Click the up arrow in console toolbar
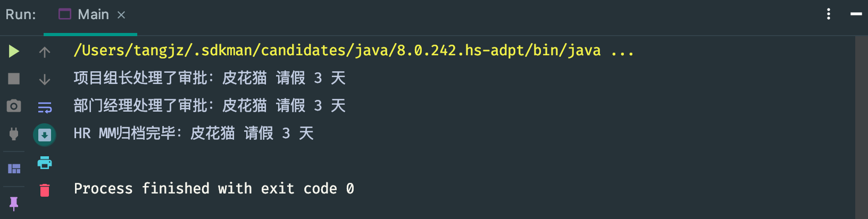The image size is (868, 219). (x=45, y=52)
